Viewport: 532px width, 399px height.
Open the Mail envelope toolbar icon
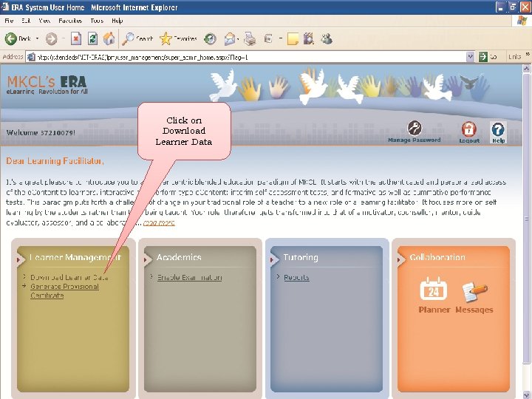click(x=229, y=38)
